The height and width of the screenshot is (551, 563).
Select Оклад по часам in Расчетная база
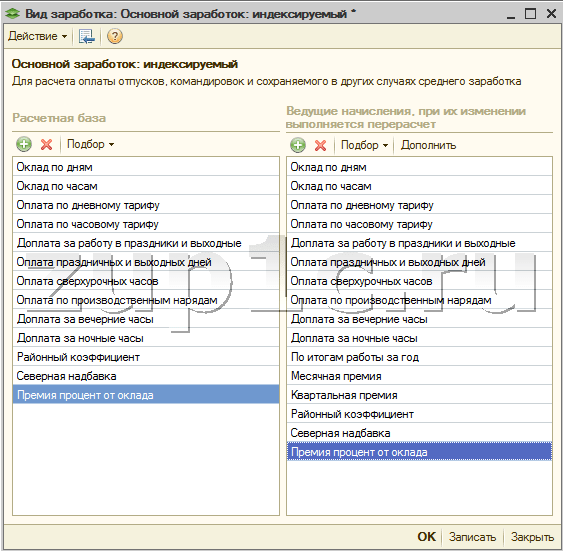146,186
